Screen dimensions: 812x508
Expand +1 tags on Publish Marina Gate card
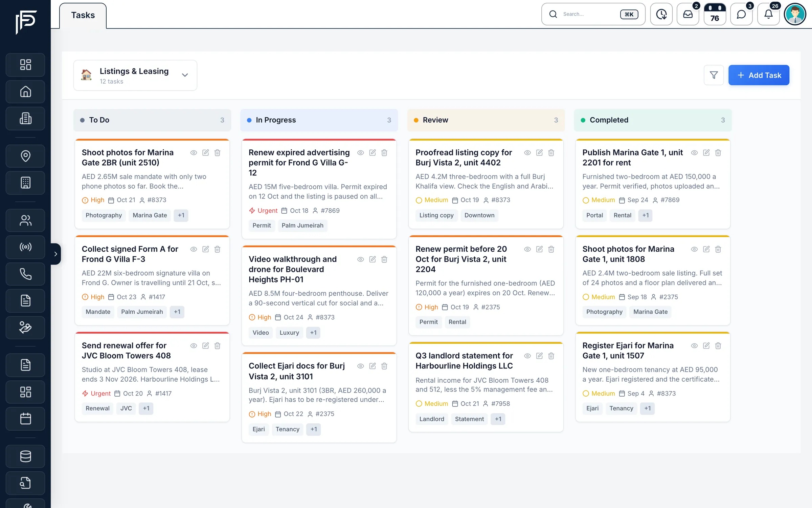(x=646, y=215)
